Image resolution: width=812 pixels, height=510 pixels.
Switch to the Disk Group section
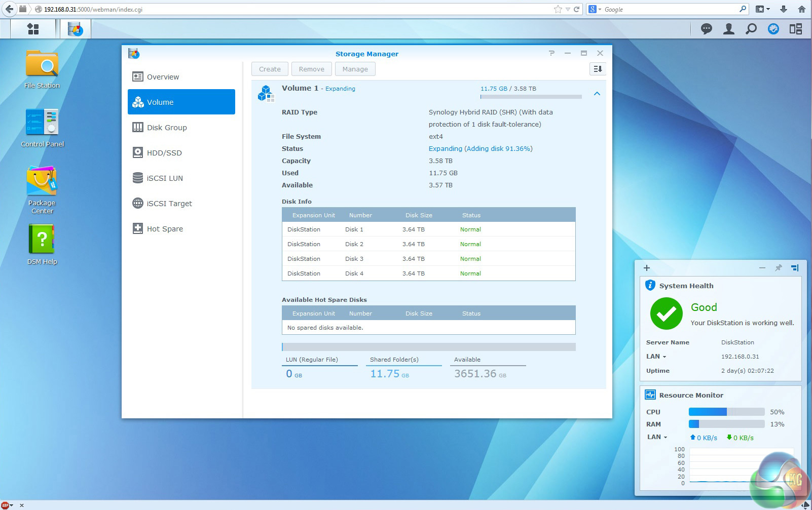pos(167,128)
